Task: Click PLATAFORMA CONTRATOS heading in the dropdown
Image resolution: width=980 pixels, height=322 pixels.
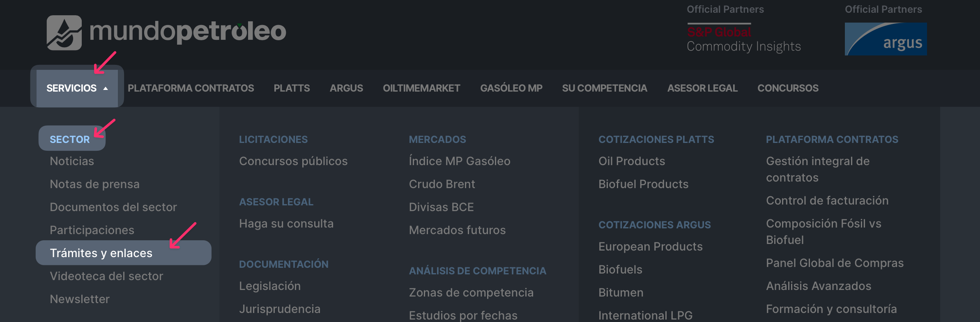Action: pos(832,139)
